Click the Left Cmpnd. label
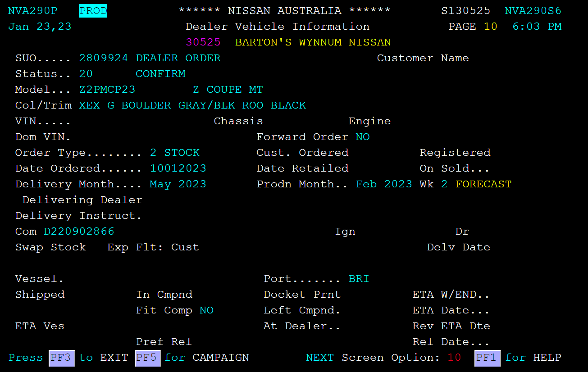 pyautogui.click(x=302, y=310)
